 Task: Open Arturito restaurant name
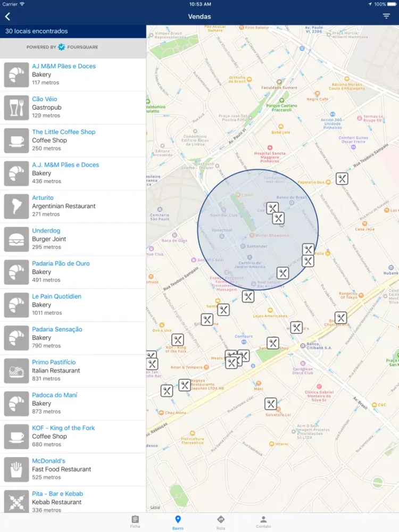tap(43, 198)
